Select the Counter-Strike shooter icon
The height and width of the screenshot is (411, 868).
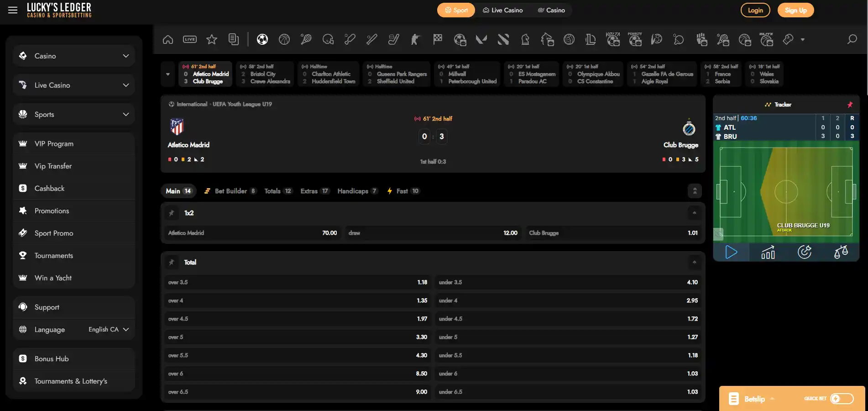click(416, 40)
